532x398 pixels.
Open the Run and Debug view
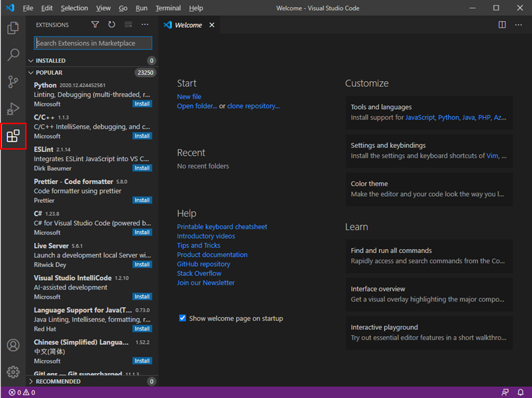coord(13,109)
